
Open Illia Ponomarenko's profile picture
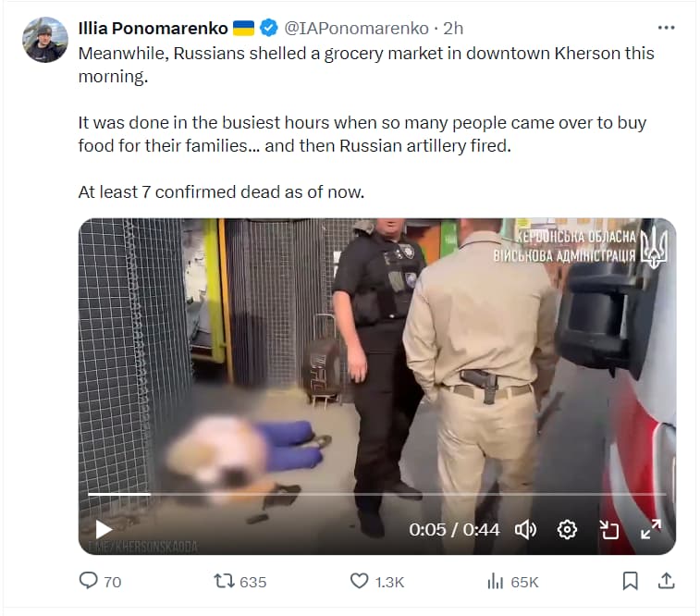(45, 40)
